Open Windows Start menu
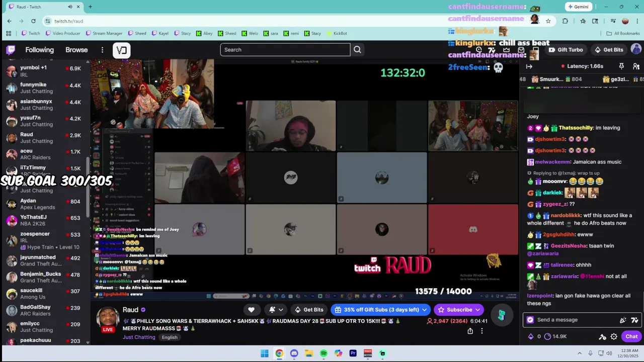Screen dimensions: 644x362 pos(265,353)
